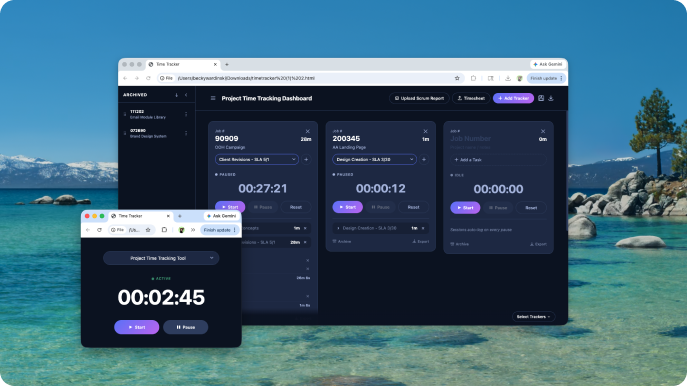Expand the Design Creation session row in job 200345

point(338,228)
